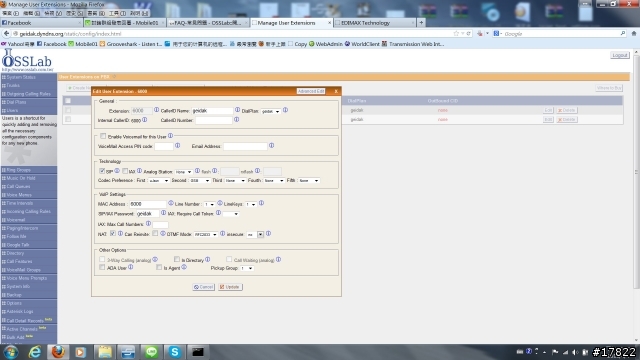Toggle the Can Reinvite checkbox

tap(155, 233)
